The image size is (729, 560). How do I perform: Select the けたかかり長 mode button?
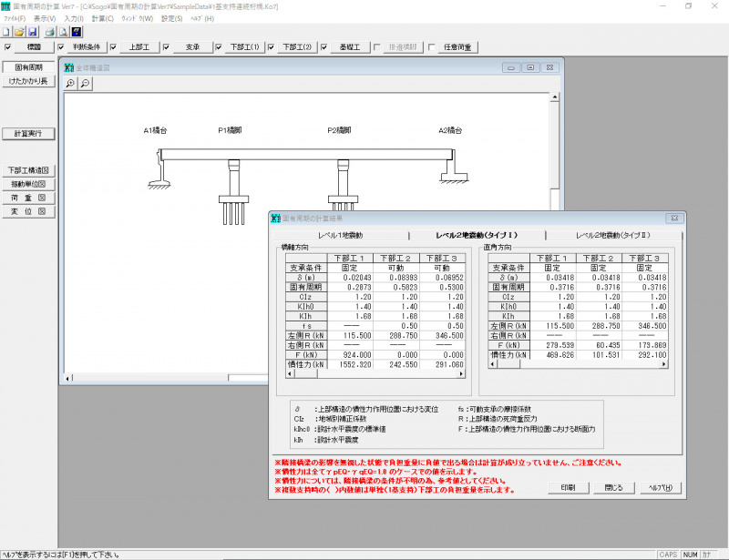(x=28, y=81)
